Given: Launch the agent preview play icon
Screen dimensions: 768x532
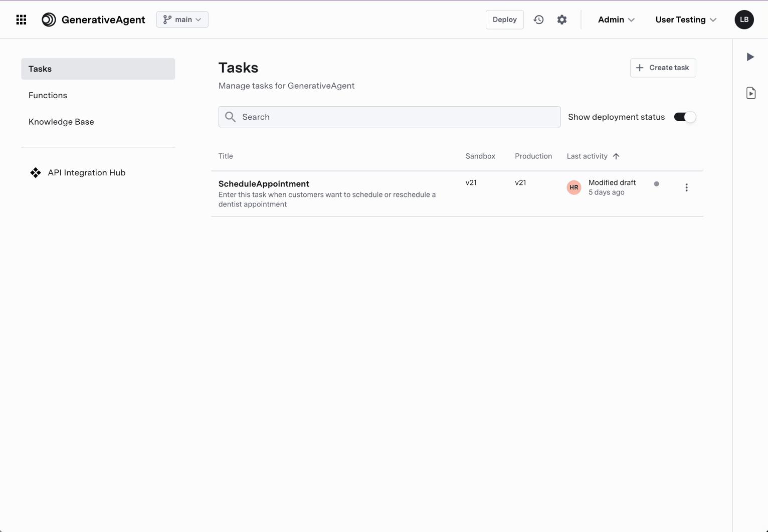Looking at the screenshot, I should pos(750,57).
